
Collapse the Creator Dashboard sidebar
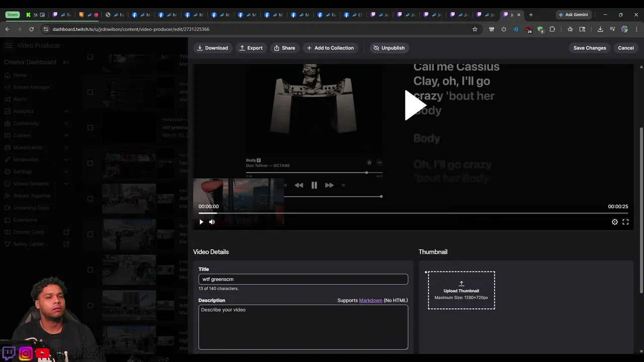click(x=66, y=62)
